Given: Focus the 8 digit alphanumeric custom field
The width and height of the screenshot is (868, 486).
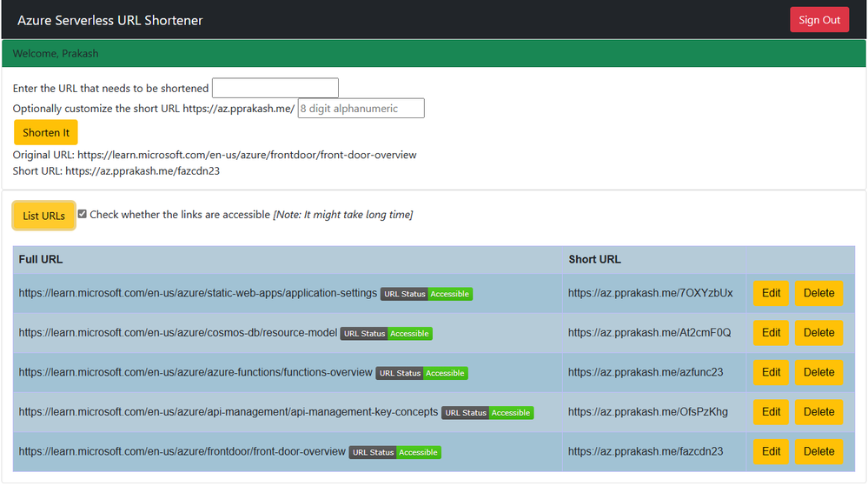Looking at the screenshot, I should [x=361, y=108].
